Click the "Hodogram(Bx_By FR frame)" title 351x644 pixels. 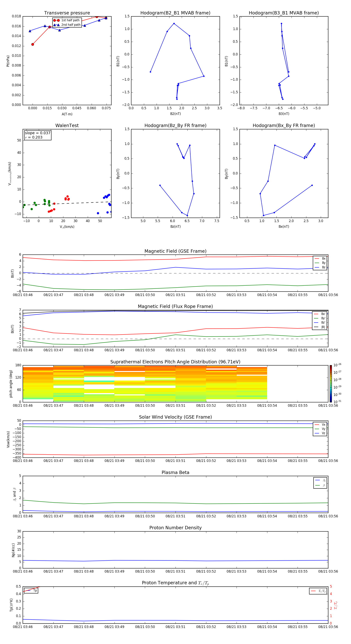coord(284,125)
